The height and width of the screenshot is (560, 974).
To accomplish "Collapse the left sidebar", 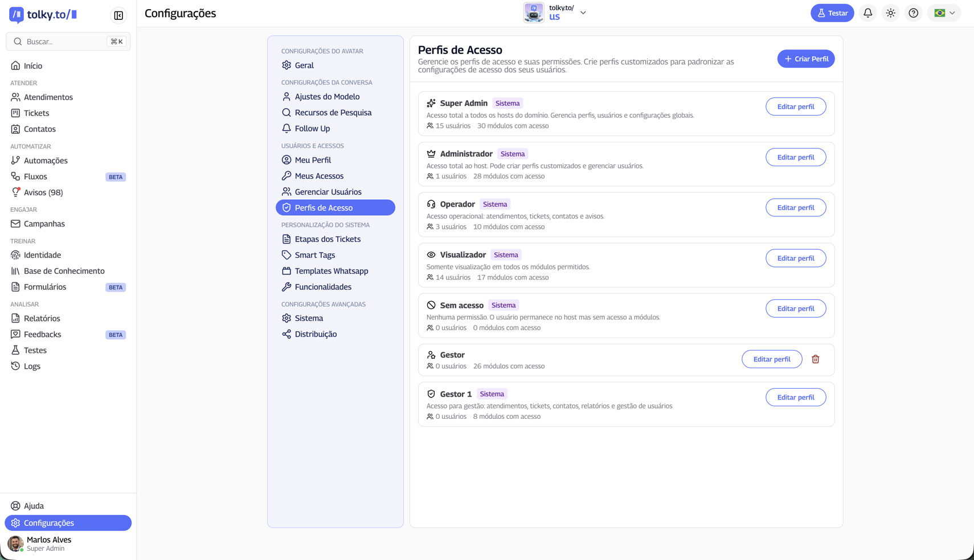I will point(118,15).
